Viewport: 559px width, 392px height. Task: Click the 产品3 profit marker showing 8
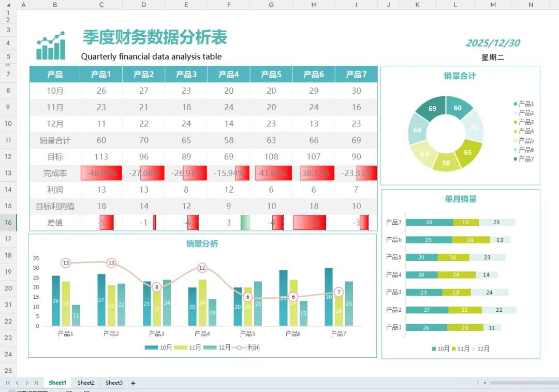click(x=156, y=287)
